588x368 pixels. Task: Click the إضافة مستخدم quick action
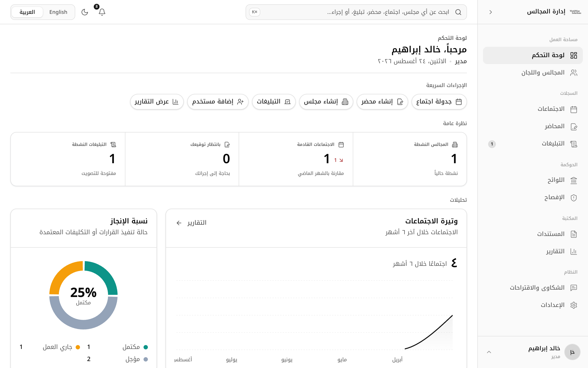(x=218, y=102)
